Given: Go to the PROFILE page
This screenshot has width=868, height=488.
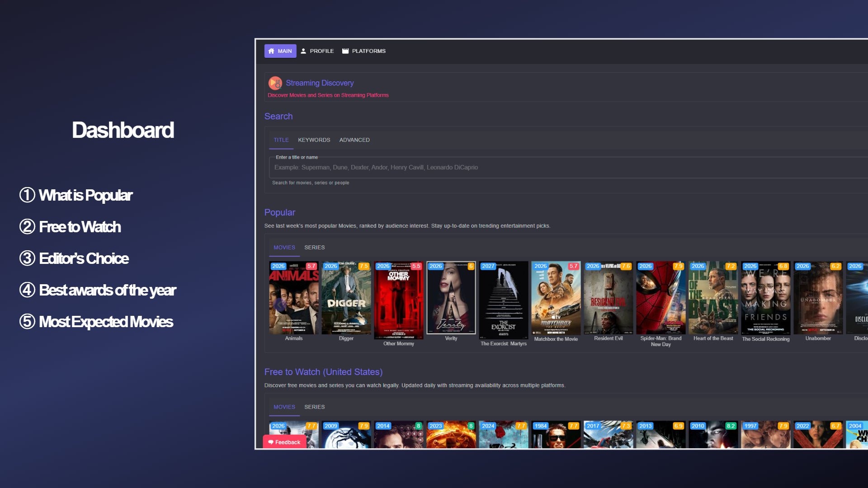Looking at the screenshot, I should [317, 51].
